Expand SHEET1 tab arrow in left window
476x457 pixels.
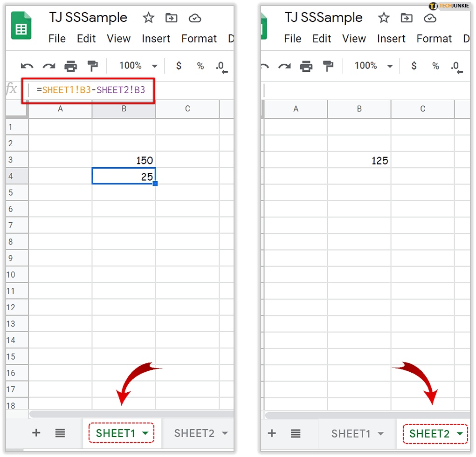tap(145, 434)
